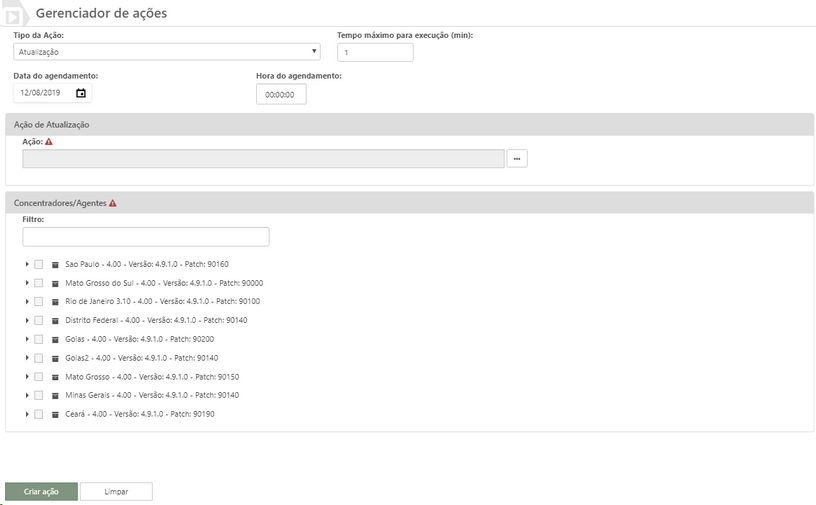This screenshot has height=505, width=816.
Task: Select the Ceará Patch 90190 label
Action: click(x=139, y=414)
